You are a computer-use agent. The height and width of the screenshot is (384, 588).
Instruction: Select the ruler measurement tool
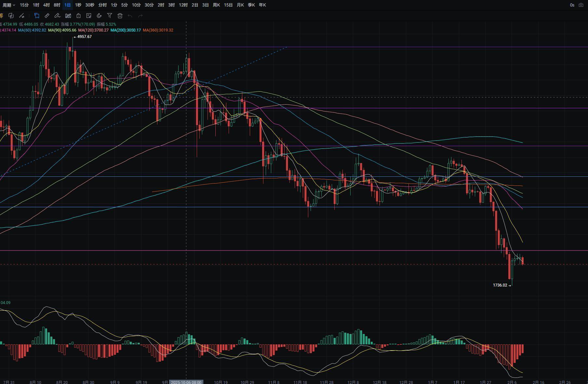[47, 16]
